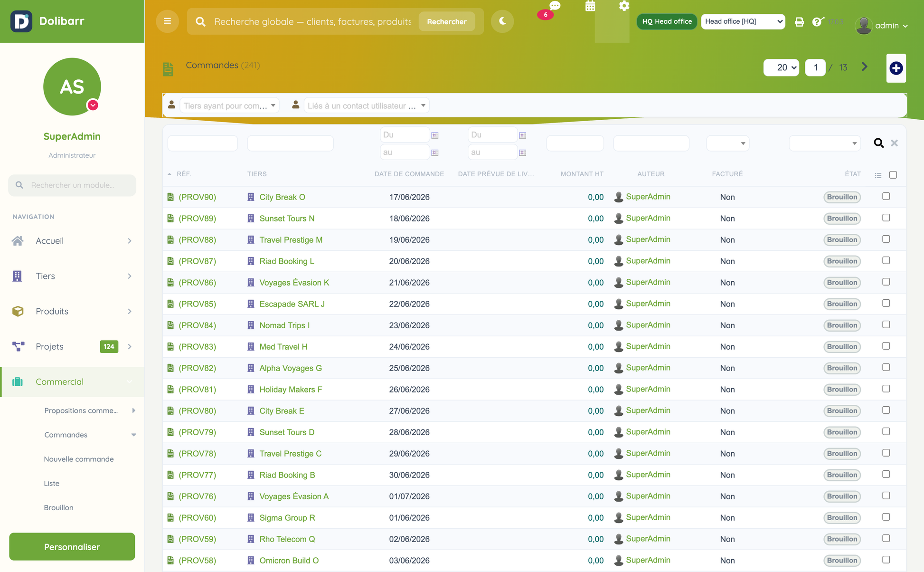
Task: Open the Head office [HQ] entity dropdown
Action: [743, 21]
